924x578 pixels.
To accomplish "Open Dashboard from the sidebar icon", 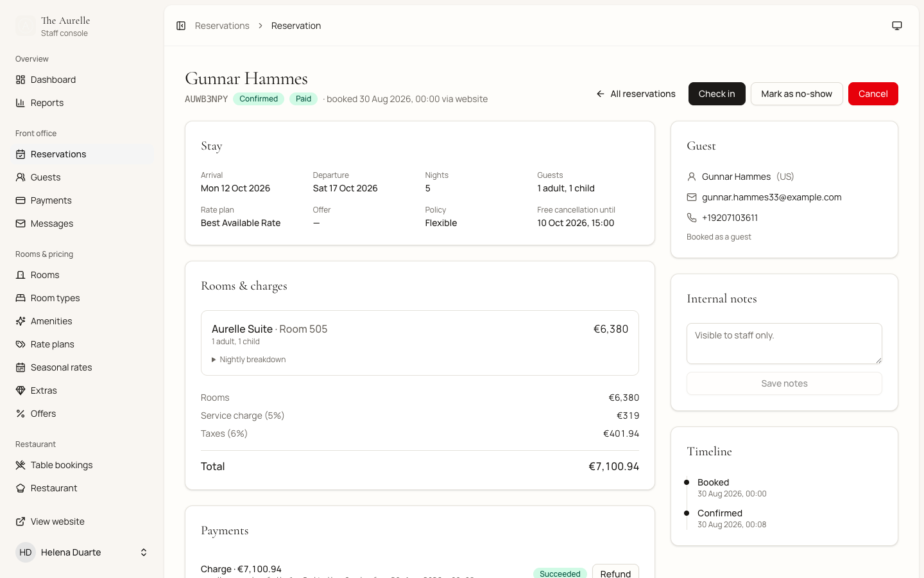I will (x=21, y=80).
